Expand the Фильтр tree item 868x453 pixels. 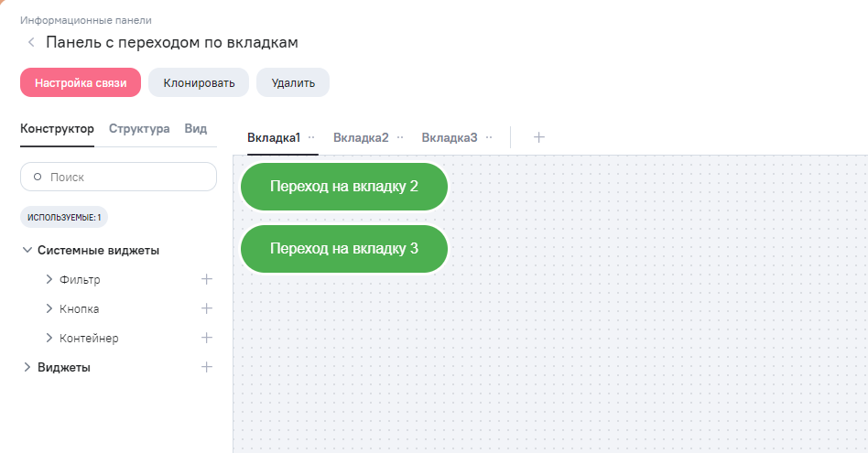(x=49, y=279)
